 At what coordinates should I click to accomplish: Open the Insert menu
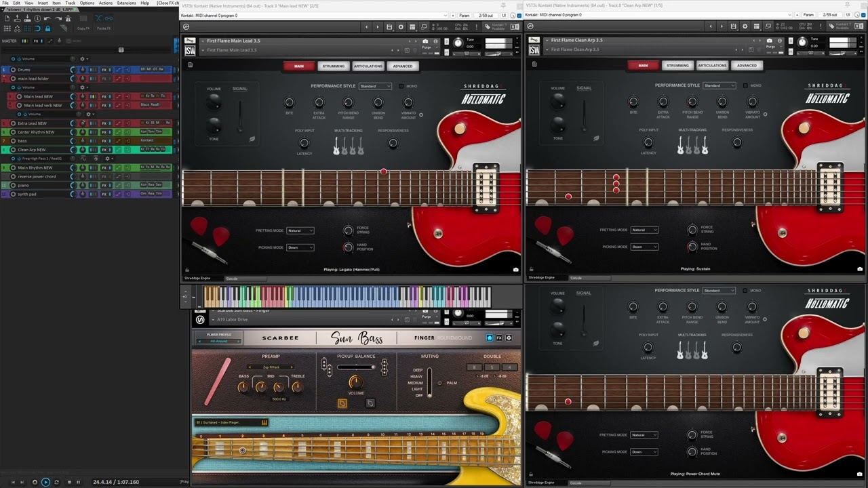(x=43, y=3)
